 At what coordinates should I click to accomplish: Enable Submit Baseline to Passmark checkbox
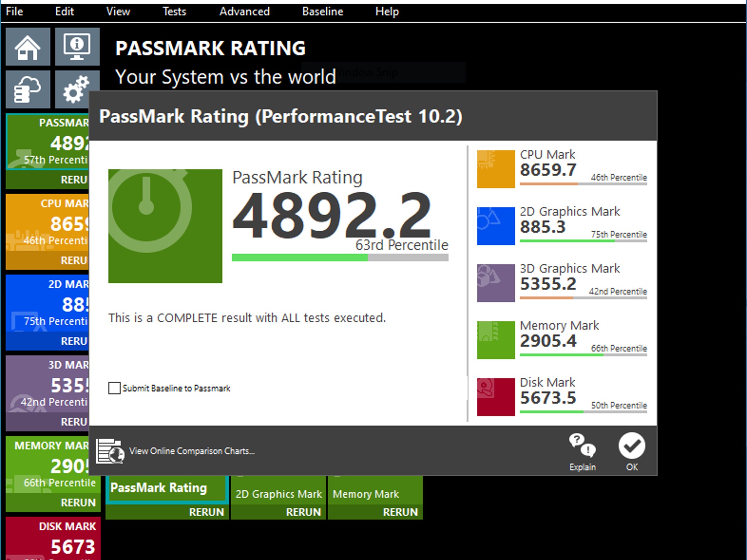tap(114, 388)
